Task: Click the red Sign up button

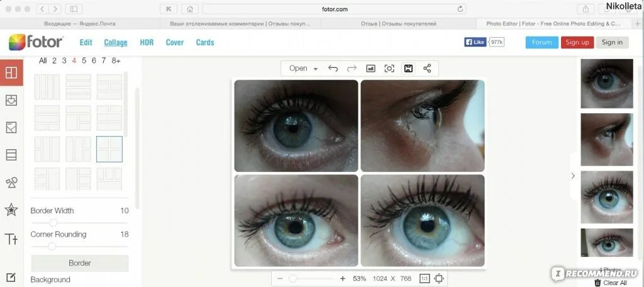Action: coord(577,42)
